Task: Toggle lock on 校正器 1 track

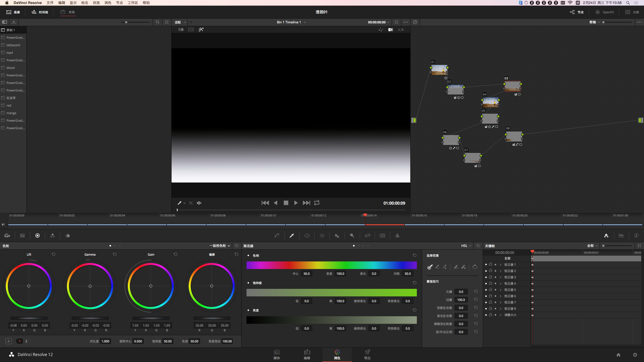Action: point(491,264)
